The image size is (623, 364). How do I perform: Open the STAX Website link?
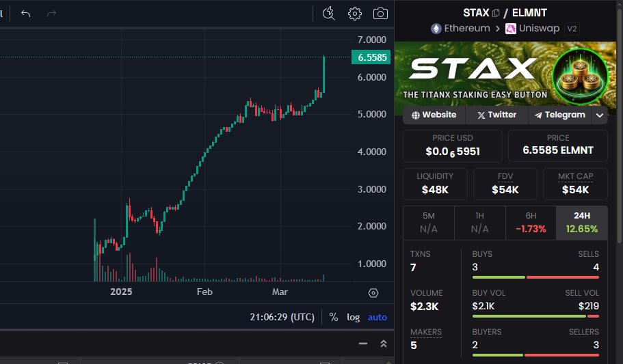pos(434,115)
